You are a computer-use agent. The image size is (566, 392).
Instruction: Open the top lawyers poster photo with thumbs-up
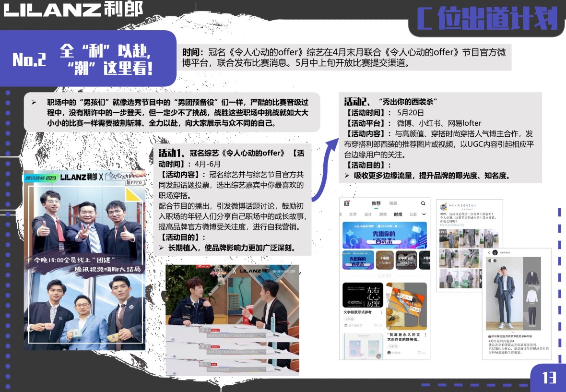coord(85,219)
